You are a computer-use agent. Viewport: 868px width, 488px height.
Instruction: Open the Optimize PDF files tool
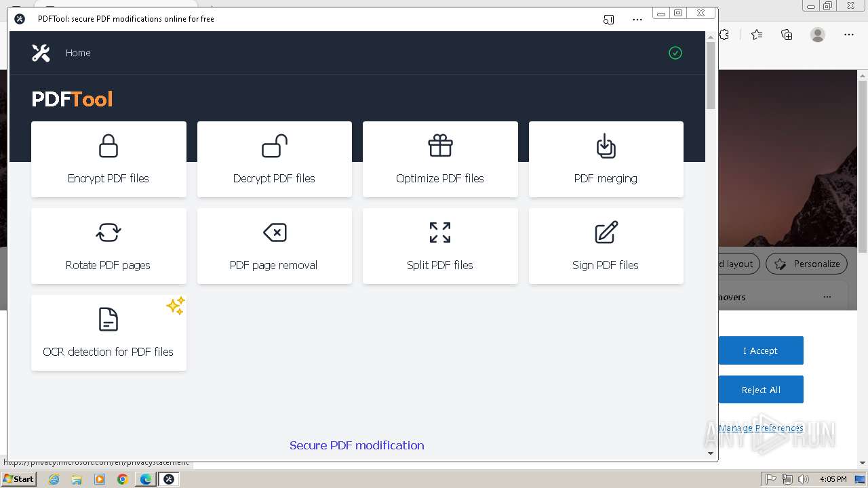click(x=440, y=159)
